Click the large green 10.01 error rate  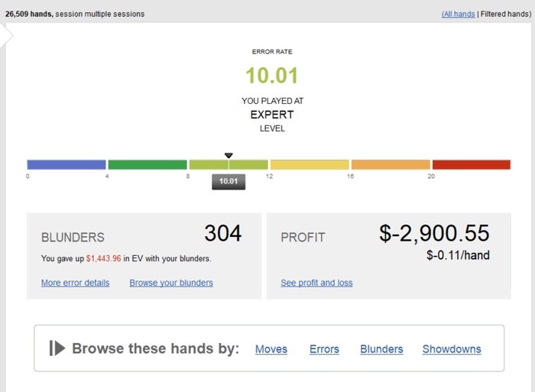click(x=272, y=76)
